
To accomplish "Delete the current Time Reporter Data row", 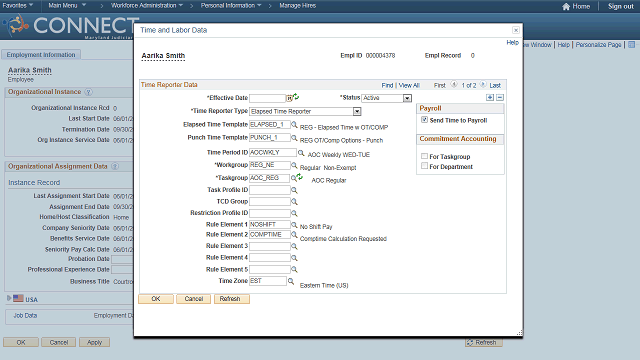I will pyautogui.click(x=500, y=98).
